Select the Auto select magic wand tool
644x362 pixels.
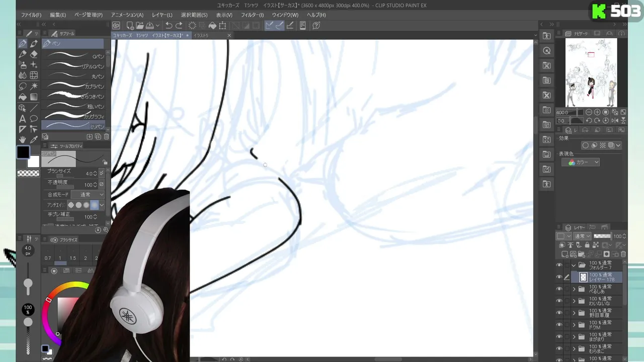click(34, 86)
